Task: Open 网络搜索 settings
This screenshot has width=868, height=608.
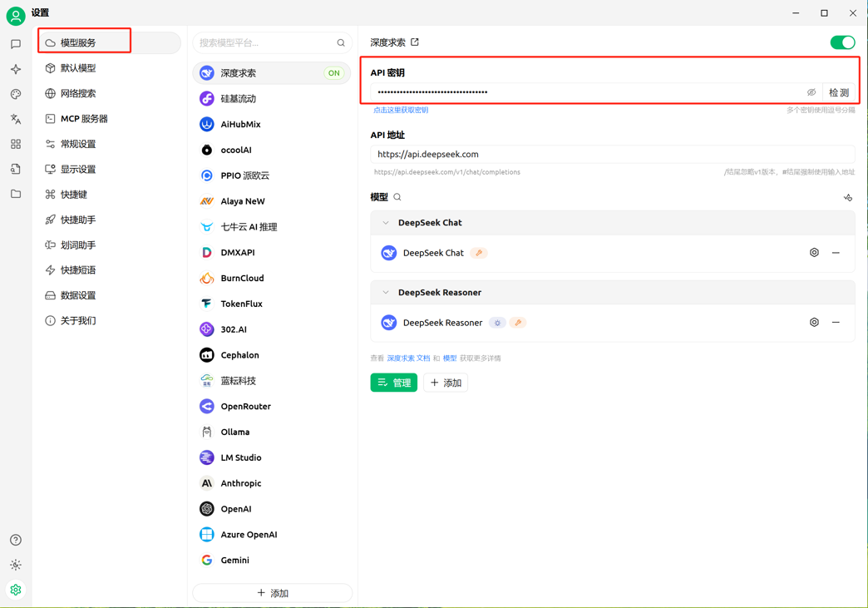Action: (110, 94)
